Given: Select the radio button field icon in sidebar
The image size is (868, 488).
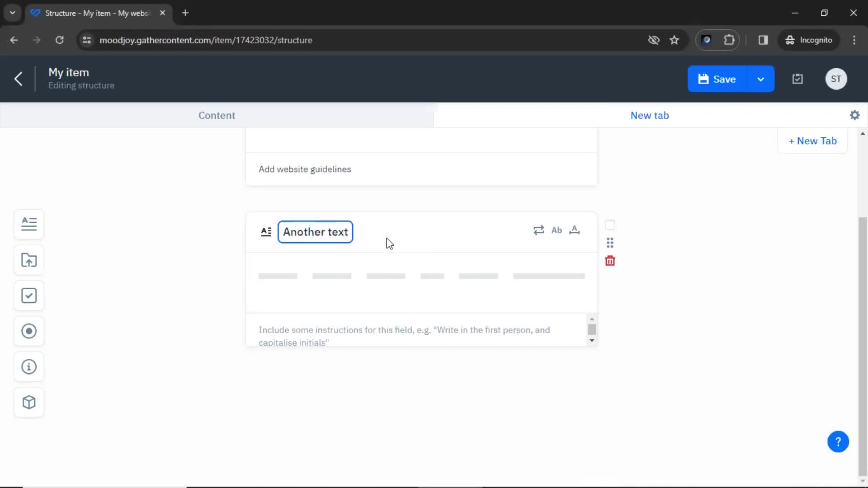Looking at the screenshot, I should [28, 331].
